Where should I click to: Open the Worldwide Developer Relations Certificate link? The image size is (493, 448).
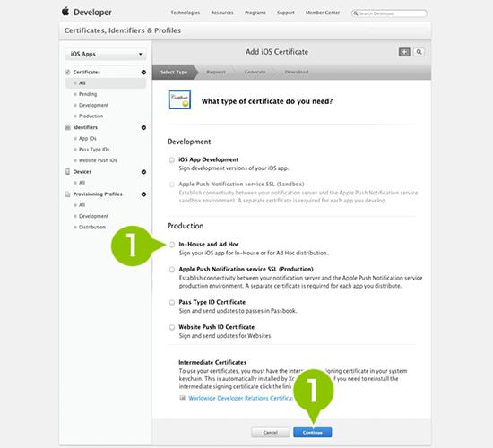click(241, 398)
